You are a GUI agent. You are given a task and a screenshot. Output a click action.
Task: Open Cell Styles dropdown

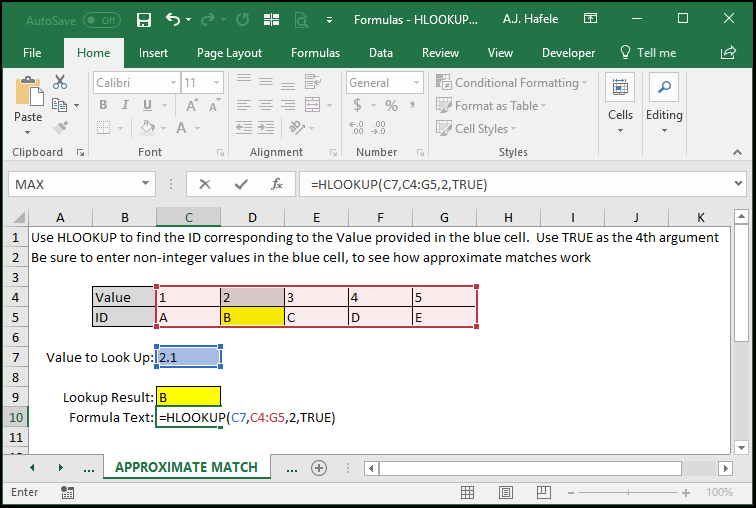(x=476, y=128)
